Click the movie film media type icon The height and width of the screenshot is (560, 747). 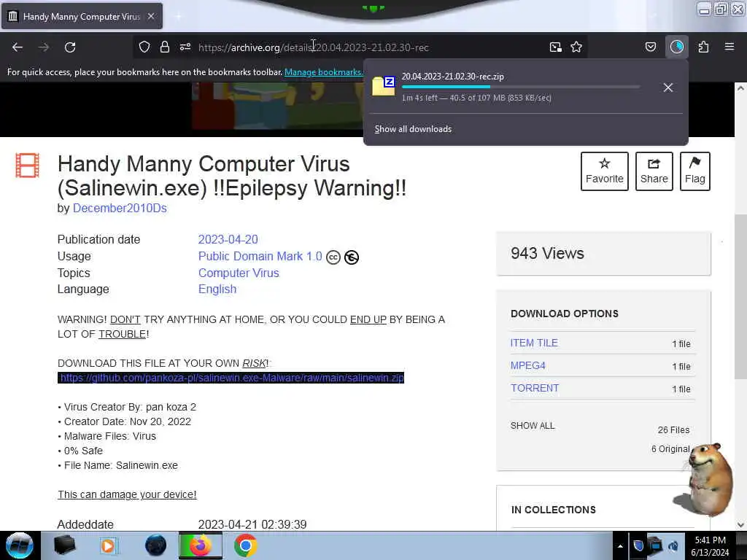(x=27, y=166)
